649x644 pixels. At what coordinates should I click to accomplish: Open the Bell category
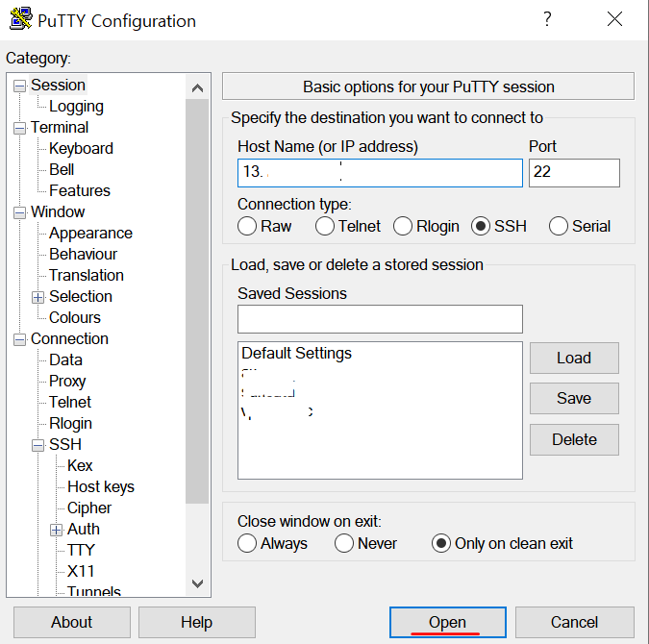coord(62,169)
